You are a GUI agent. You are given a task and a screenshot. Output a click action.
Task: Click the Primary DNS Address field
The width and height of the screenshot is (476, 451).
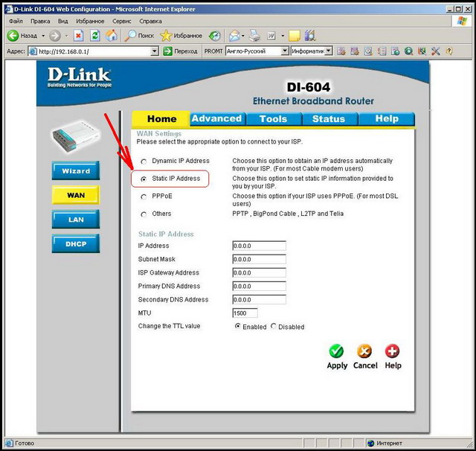pos(259,286)
